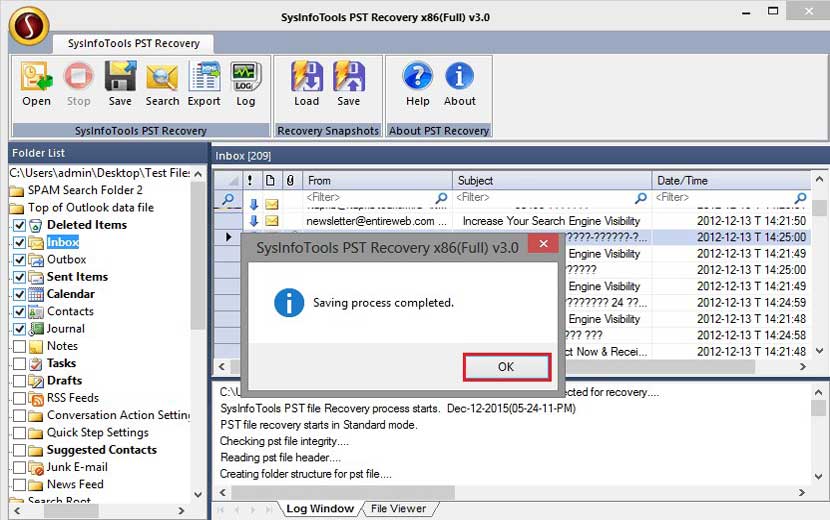Check the Drafts folder checkbox
This screenshot has width=830, height=520.
coord(20,381)
